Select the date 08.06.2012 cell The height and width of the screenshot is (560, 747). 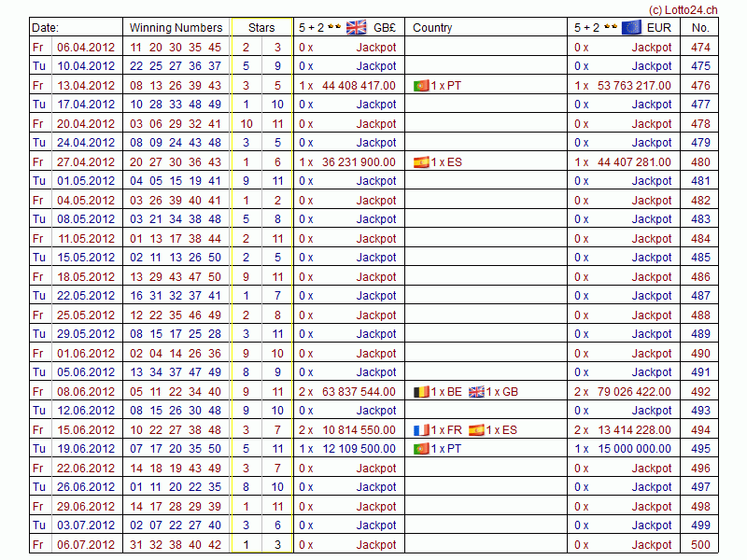86,392
